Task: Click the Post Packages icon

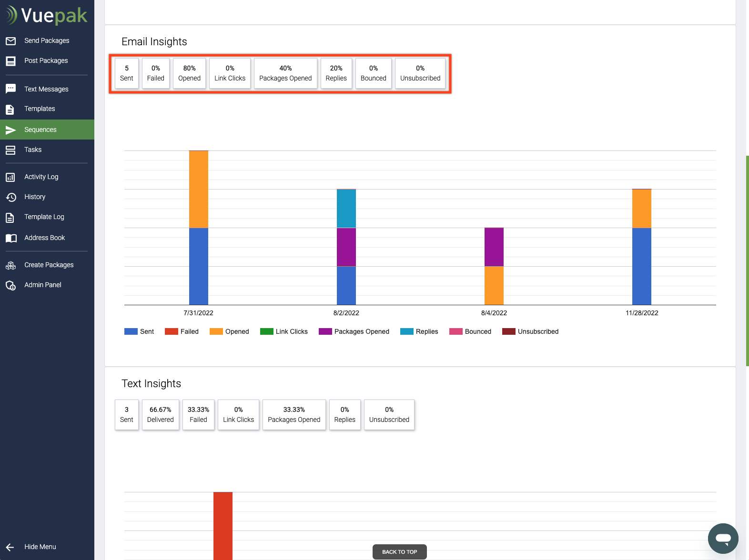Action: (10, 61)
